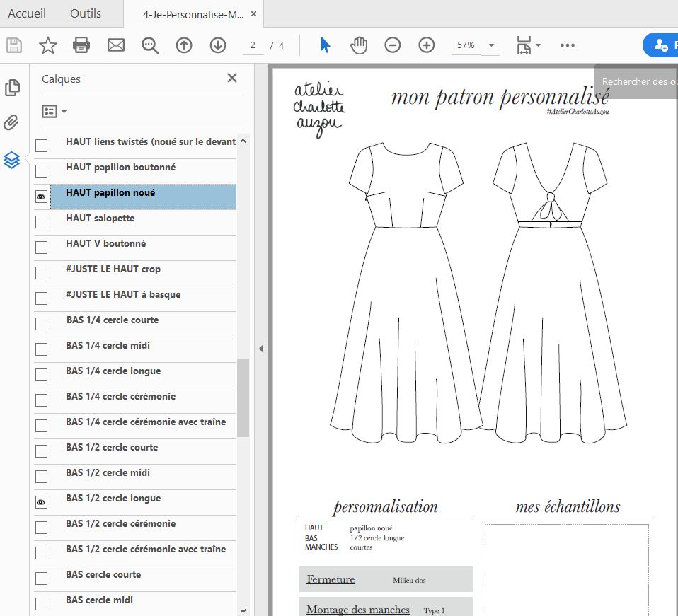Screen dimensions: 678x616
Task: Select the BAS 1/4 cercle midi layer
Action: [x=108, y=346]
